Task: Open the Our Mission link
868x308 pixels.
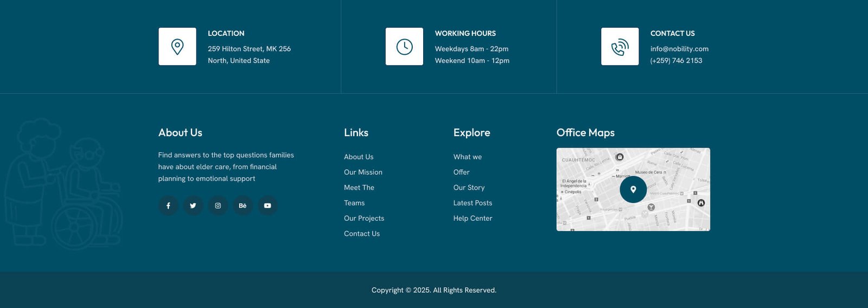Action: pos(363,172)
